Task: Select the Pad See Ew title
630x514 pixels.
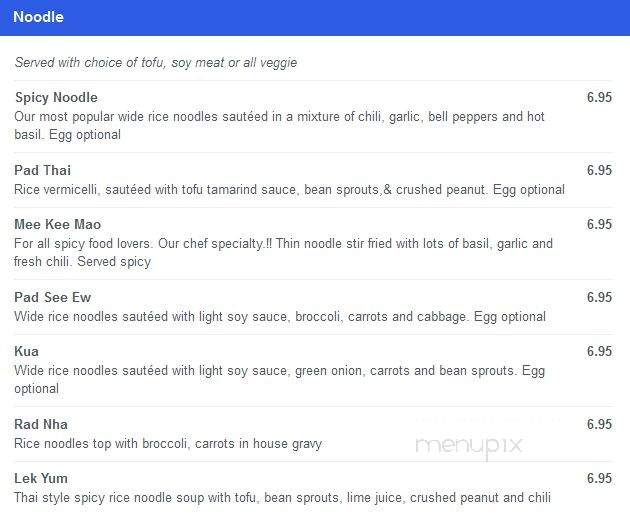Action: pyautogui.click(x=53, y=297)
